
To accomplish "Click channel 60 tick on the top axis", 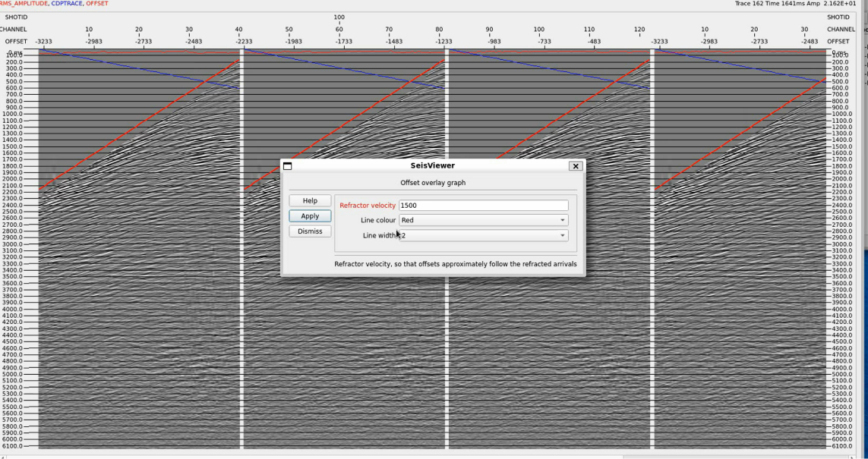I will pyautogui.click(x=339, y=29).
